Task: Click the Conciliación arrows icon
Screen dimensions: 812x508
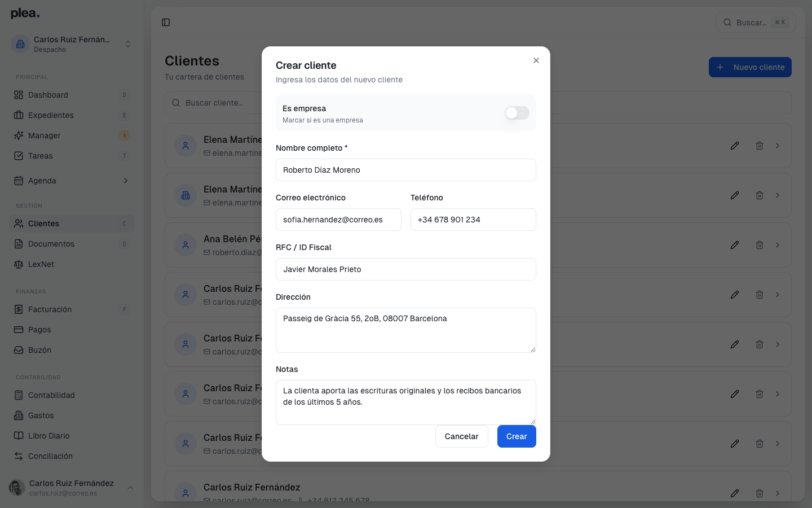Action: point(19,456)
